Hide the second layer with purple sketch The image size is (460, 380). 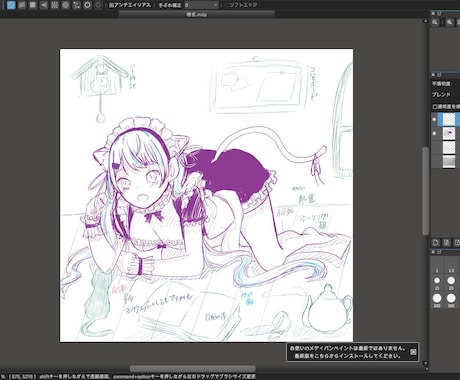point(434,133)
